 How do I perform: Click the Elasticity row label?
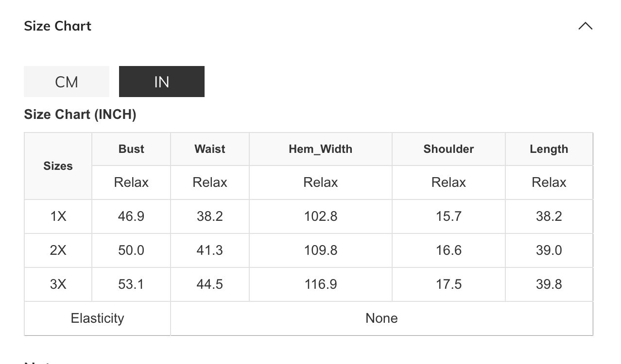[x=97, y=318]
